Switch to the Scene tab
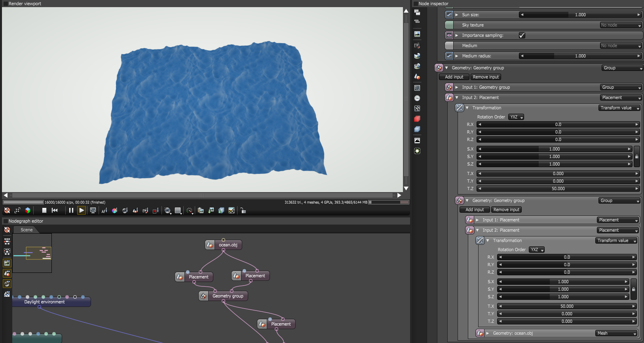Image resolution: width=644 pixels, height=343 pixels. point(27,230)
